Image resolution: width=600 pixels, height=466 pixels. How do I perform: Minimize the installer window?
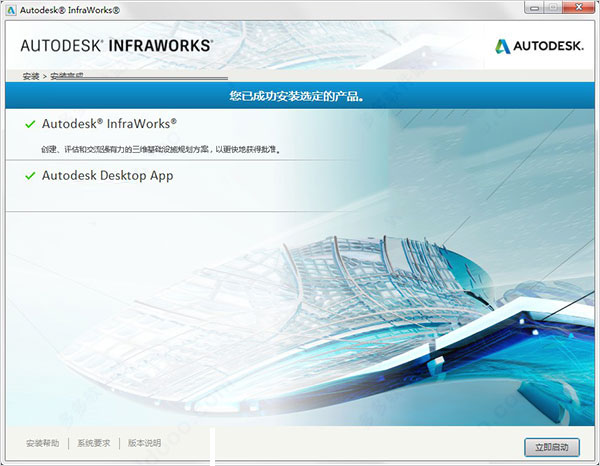click(535, 8)
